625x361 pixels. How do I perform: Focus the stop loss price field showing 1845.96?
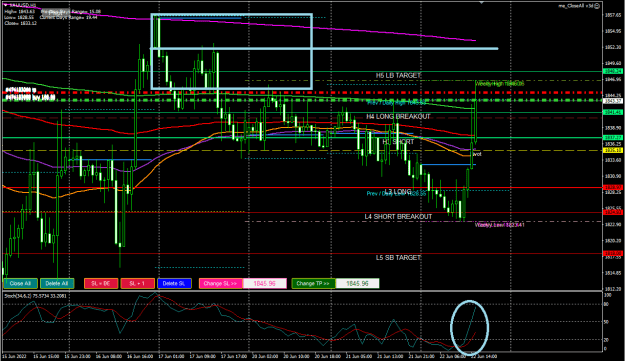point(265,283)
